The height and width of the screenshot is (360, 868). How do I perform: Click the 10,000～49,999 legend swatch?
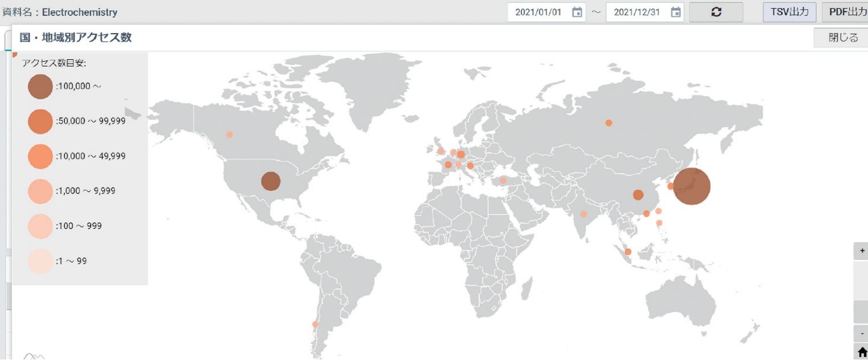tap(40, 156)
